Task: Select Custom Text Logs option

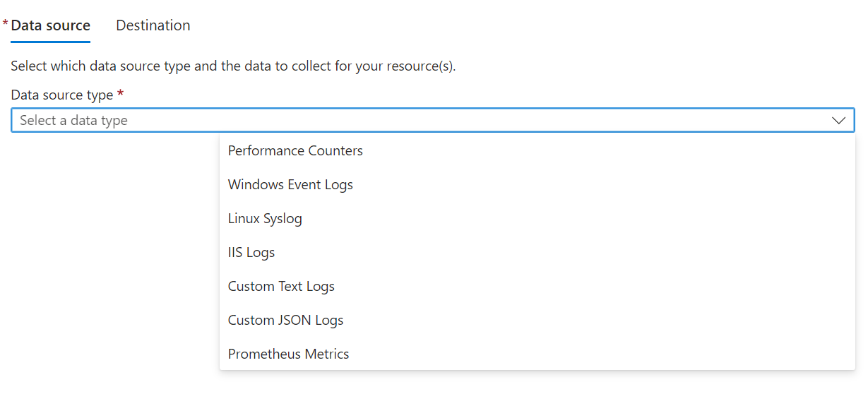Action: click(x=280, y=286)
